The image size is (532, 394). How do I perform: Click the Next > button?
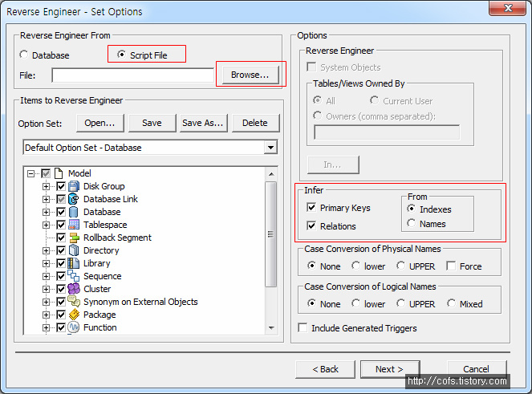[390, 369]
